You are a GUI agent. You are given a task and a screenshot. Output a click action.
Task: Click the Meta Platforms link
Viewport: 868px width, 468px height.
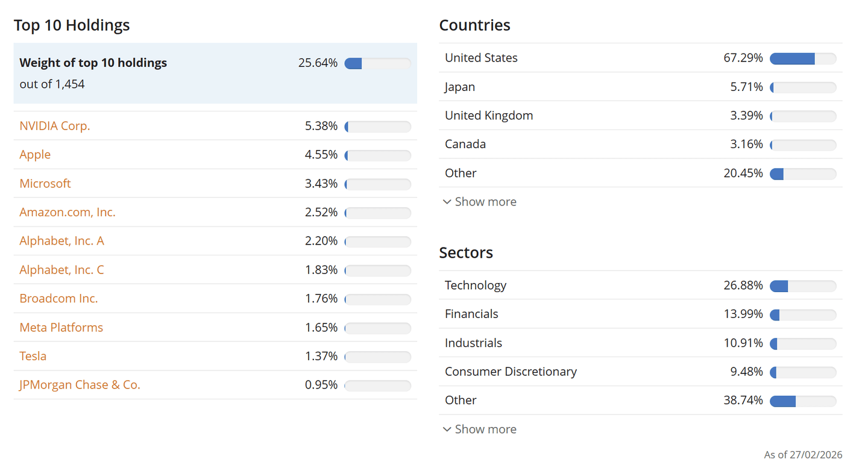[61, 328]
